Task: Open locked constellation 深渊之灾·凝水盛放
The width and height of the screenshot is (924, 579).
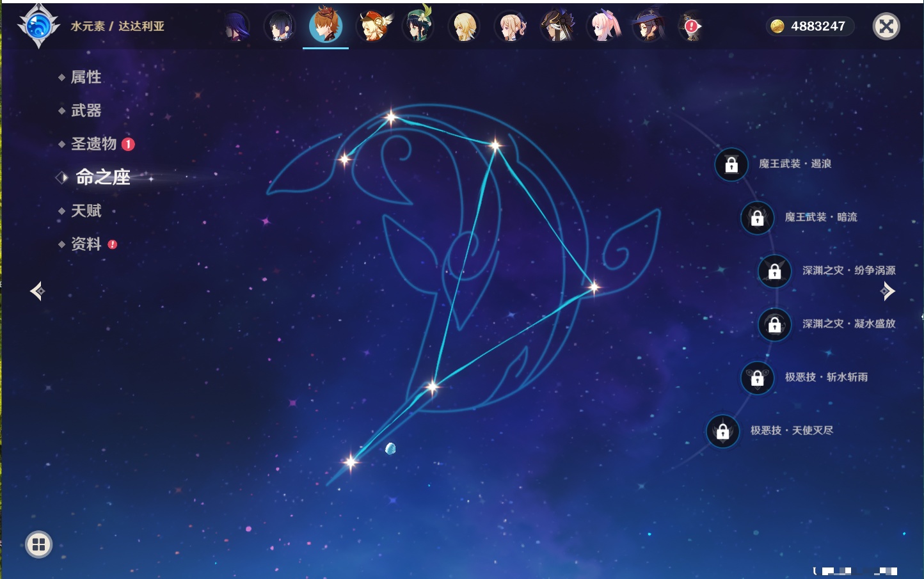Action: (x=774, y=324)
